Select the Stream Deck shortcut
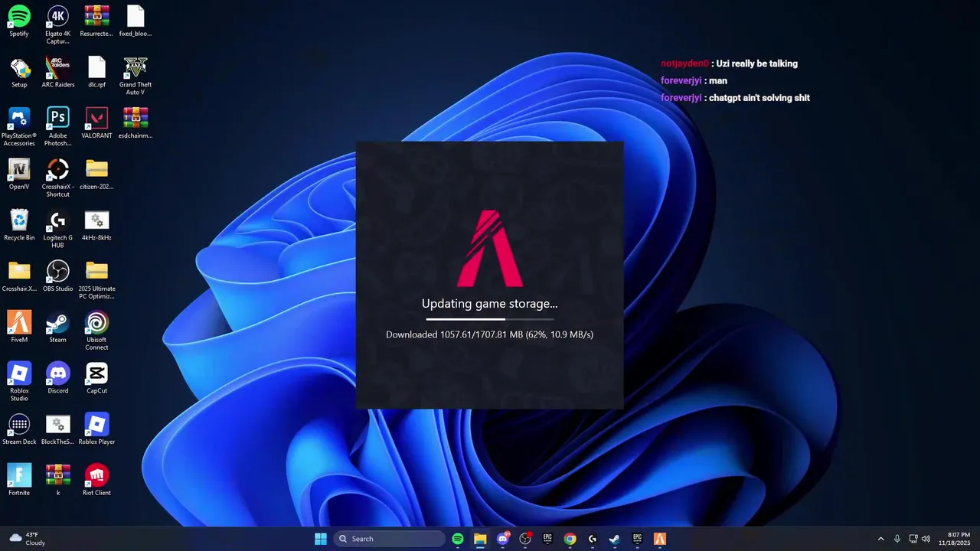This screenshot has height=551, width=980. point(19,429)
